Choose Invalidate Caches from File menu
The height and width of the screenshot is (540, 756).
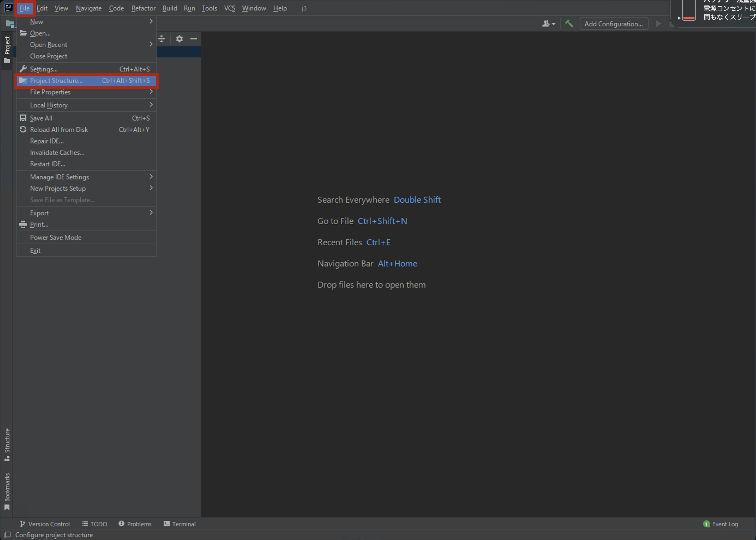click(x=57, y=153)
